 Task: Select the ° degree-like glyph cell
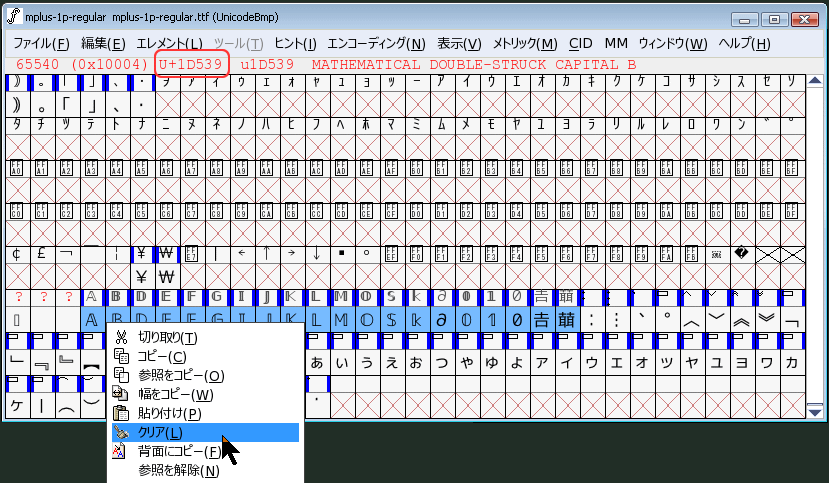[667, 320]
